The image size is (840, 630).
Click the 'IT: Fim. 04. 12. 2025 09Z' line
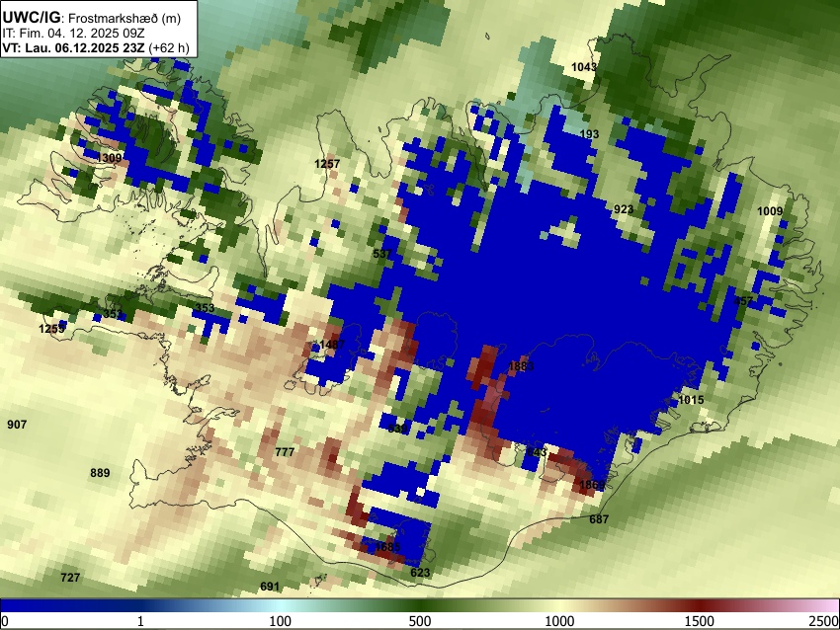click(75, 34)
